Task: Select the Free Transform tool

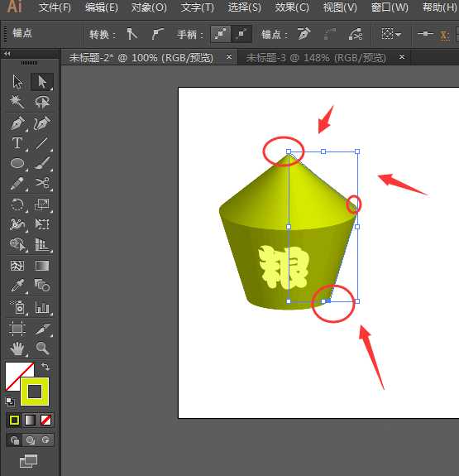Action: pyautogui.click(x=42, y=224)
